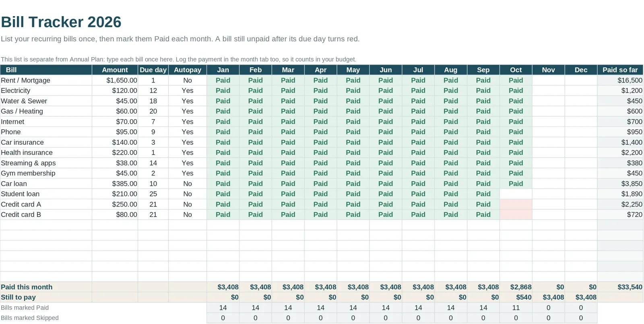Select the $385.00 Car loan amount
Viewport: 644px width, 324px height.
click(124, 184)
